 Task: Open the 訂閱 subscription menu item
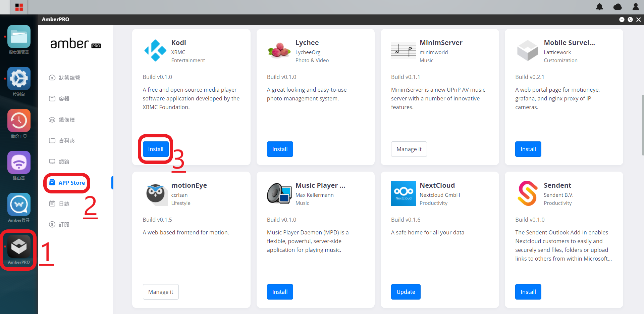[x=59, y=225]
